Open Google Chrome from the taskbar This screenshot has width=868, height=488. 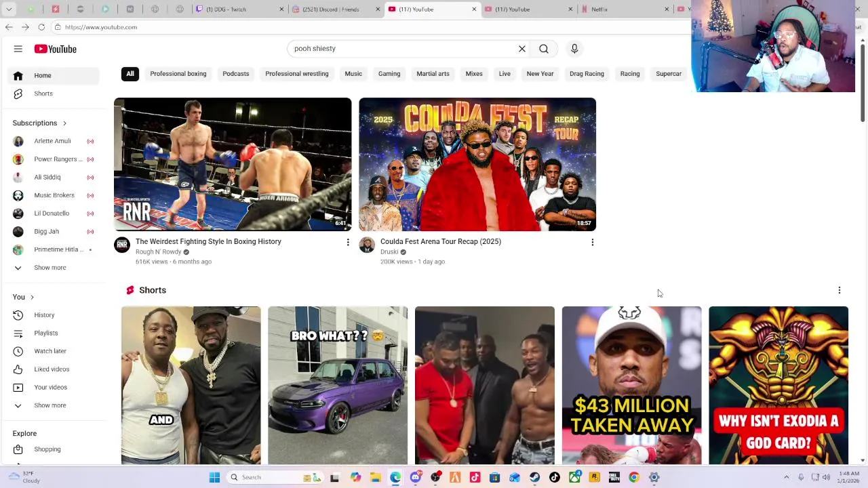tap(634, 477)
